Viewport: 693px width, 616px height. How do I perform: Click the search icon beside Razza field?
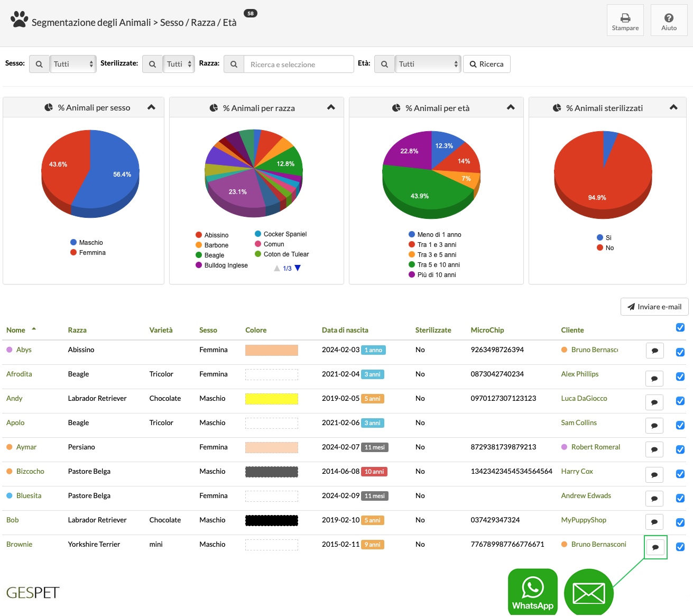(234, 64)
